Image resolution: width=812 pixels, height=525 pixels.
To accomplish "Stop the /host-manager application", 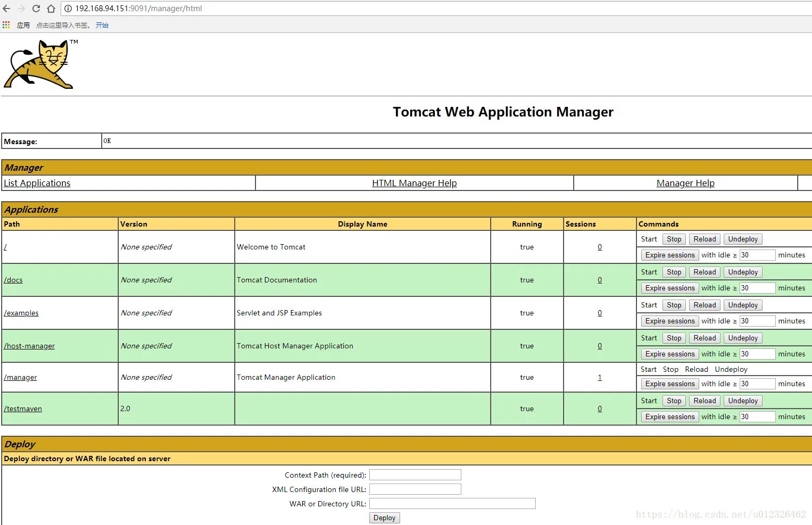I will pos(674,338).
